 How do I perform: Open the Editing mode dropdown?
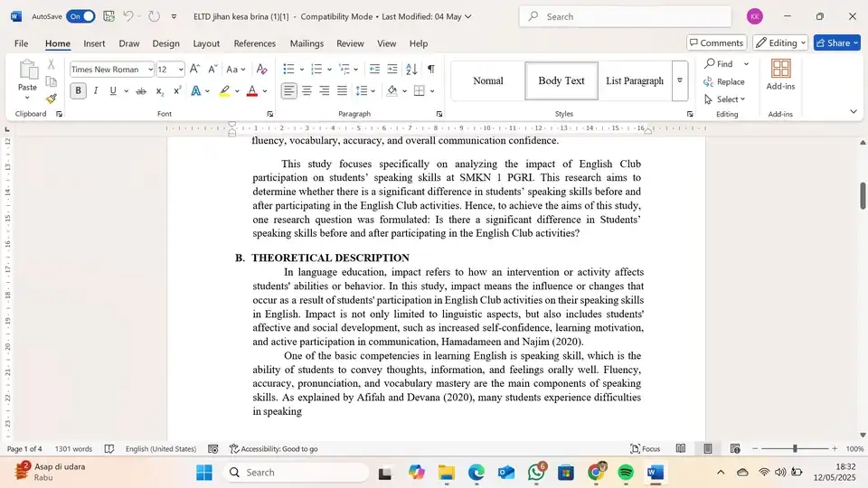pyautogui.click(x=780, y=42)
